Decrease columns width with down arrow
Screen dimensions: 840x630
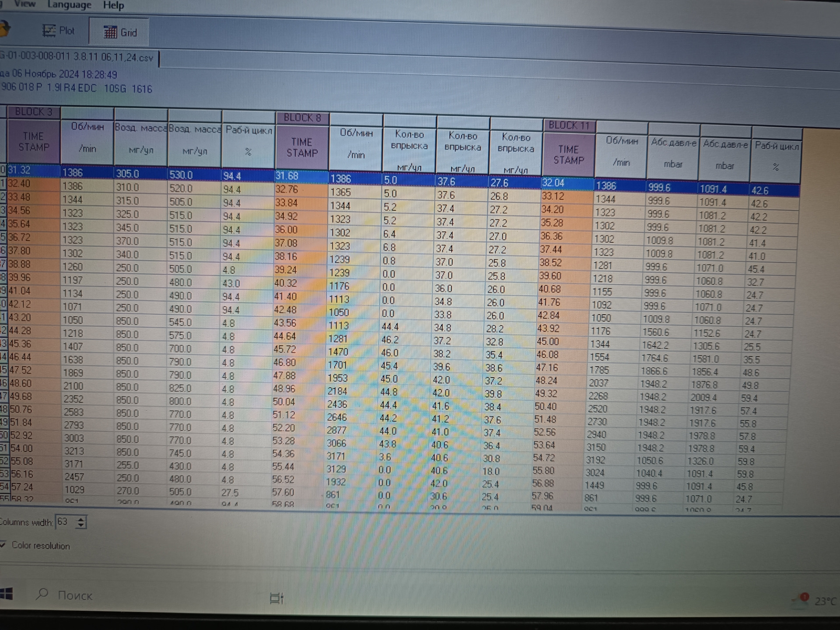click(81, 525)
